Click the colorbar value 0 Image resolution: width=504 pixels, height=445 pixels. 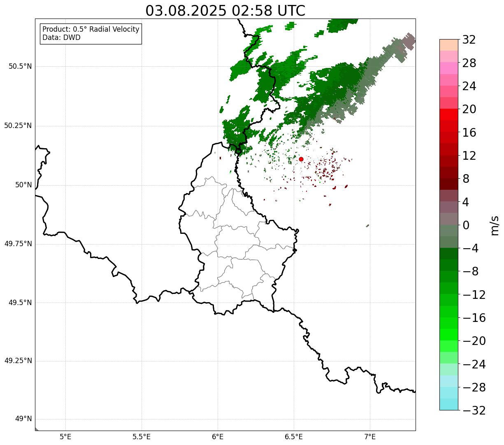coord(466,225)
